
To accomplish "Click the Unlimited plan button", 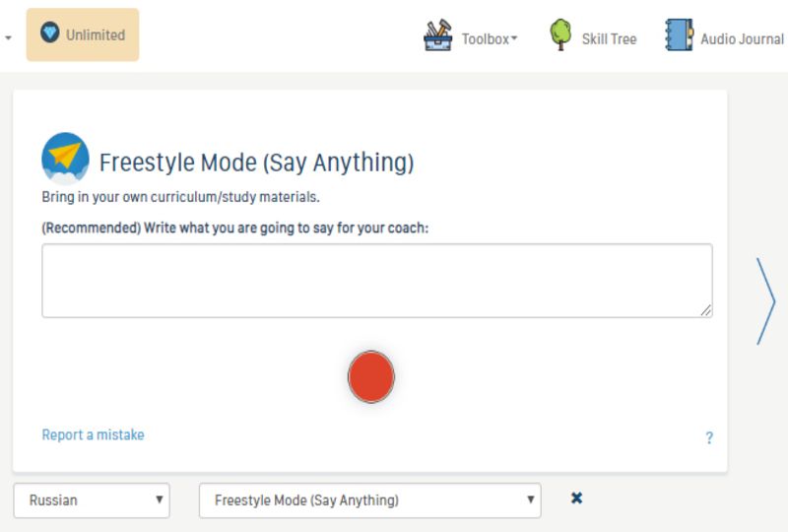I will 83,35.
